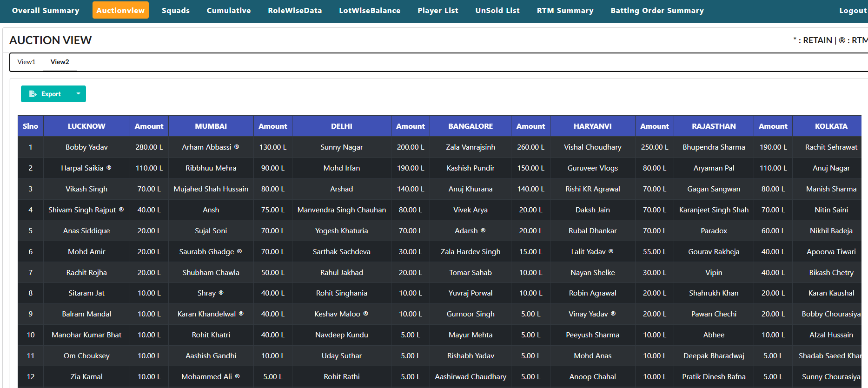Image resolution: width=868 pixels, height=388 pixels.
Task: Click the DELHI column header
Action: coord(342,126)
